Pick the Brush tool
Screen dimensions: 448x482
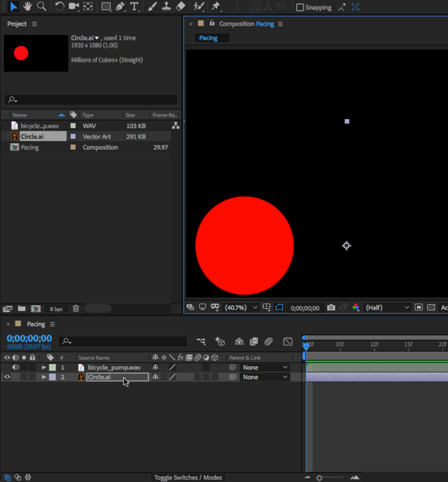point(152,6)
